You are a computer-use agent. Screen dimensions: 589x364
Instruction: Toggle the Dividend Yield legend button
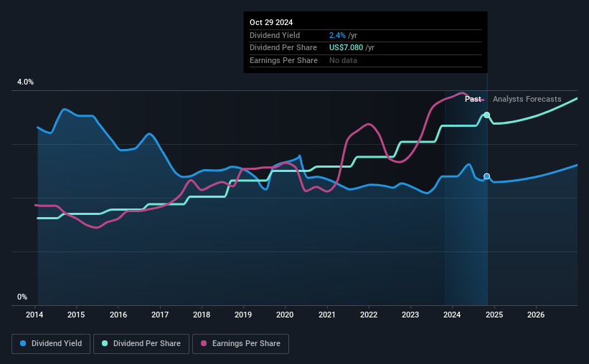tap(51, 344)
